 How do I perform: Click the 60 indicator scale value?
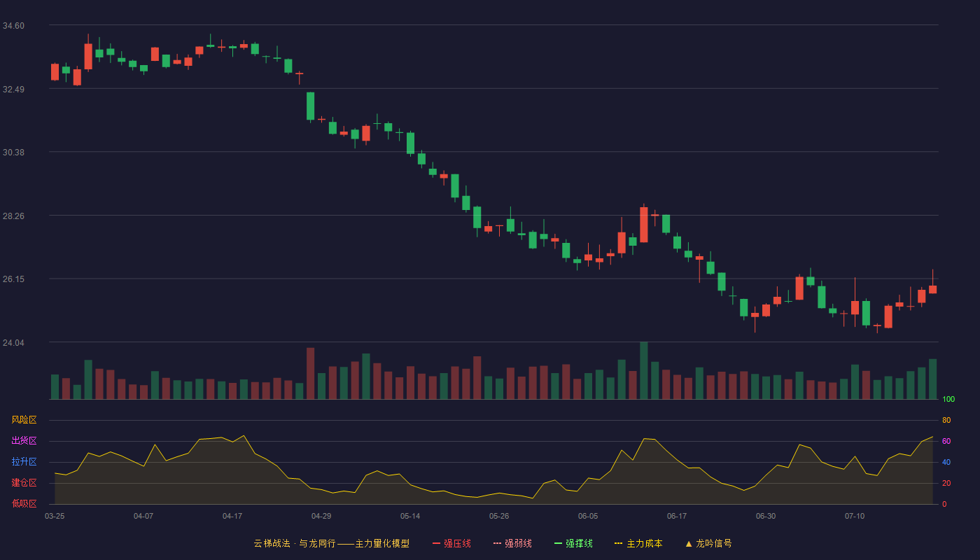coord(946,441)
